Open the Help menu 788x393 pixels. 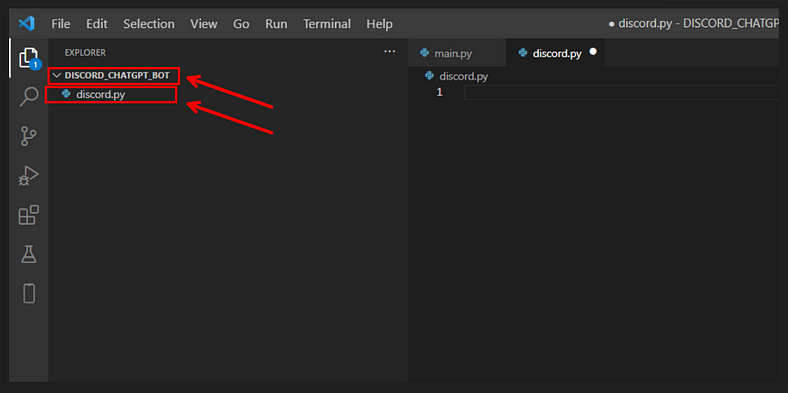tap(379, 24)
